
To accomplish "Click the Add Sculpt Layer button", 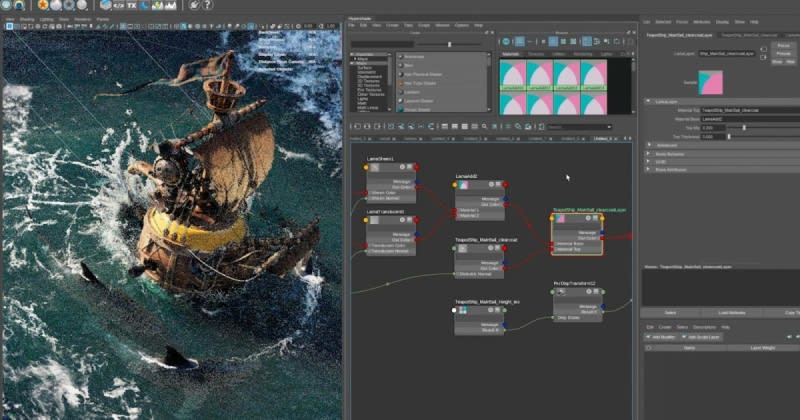I will pyautogui.click(x=700, y=337).
